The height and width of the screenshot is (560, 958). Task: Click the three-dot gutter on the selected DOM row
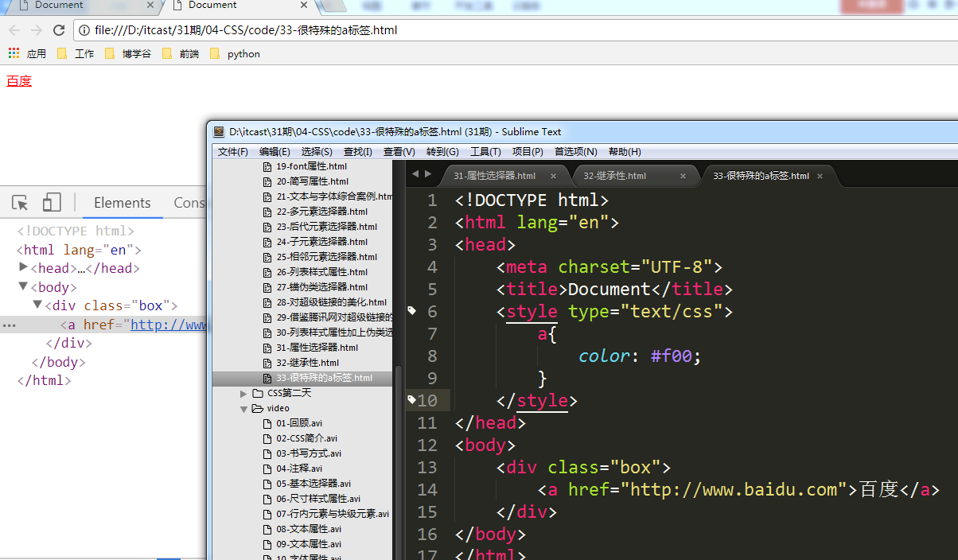coord(9,325)
